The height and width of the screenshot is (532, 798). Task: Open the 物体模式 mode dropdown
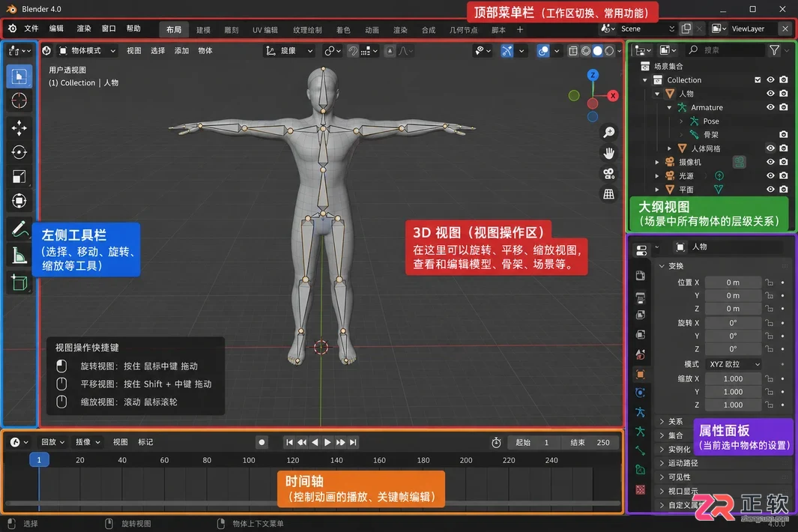click(88, 50)
